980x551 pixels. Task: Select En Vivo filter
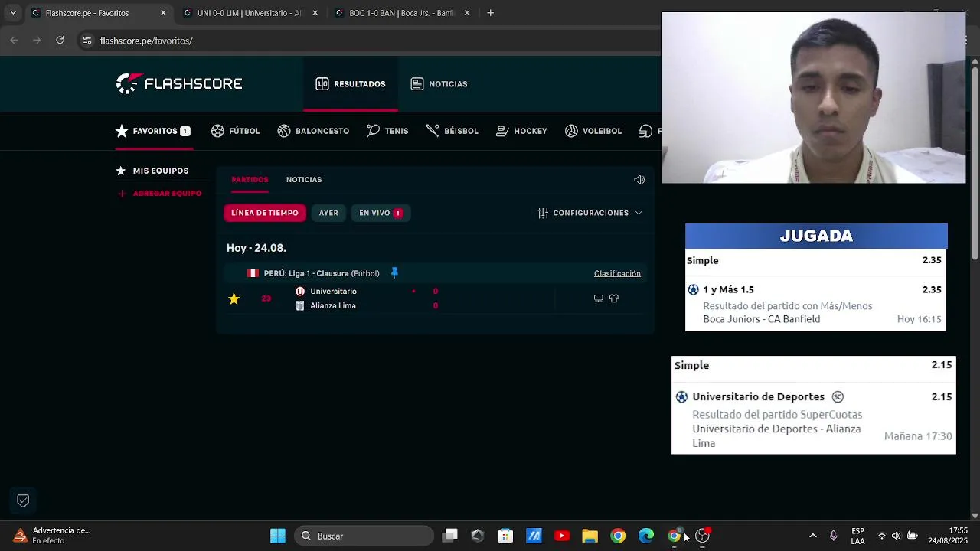(x=381, y=213)
